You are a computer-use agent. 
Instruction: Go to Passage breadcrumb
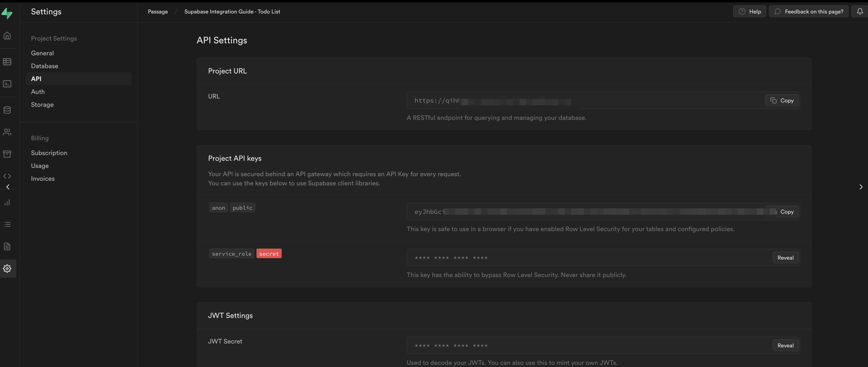pyautogui.click(x=158, y=11)
